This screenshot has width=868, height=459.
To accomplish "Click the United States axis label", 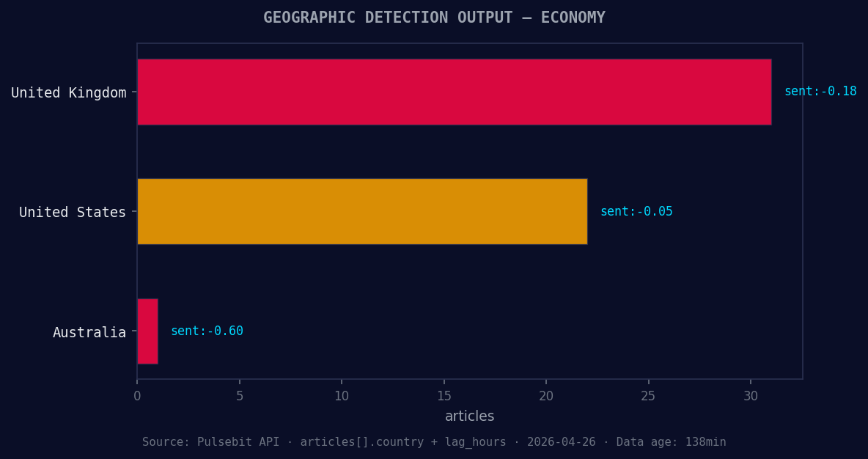I will coord(73,212).
